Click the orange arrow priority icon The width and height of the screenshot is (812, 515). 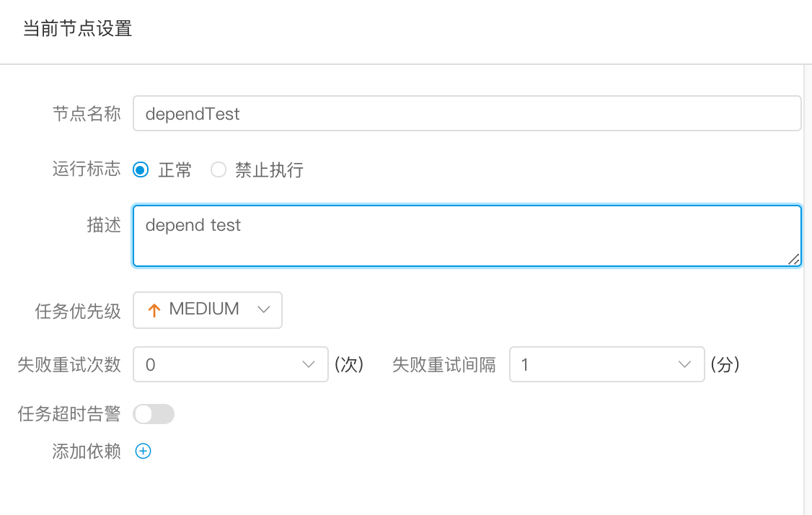[154, 310]
